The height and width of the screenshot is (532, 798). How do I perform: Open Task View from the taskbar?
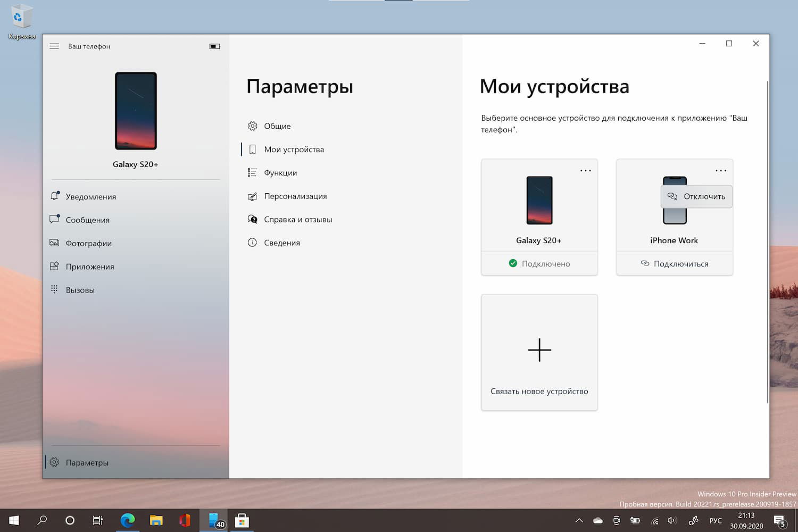(98, 520)
